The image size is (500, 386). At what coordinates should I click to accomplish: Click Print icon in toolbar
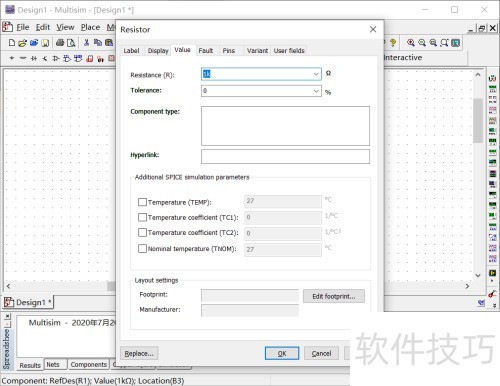[x=60, y=43]
